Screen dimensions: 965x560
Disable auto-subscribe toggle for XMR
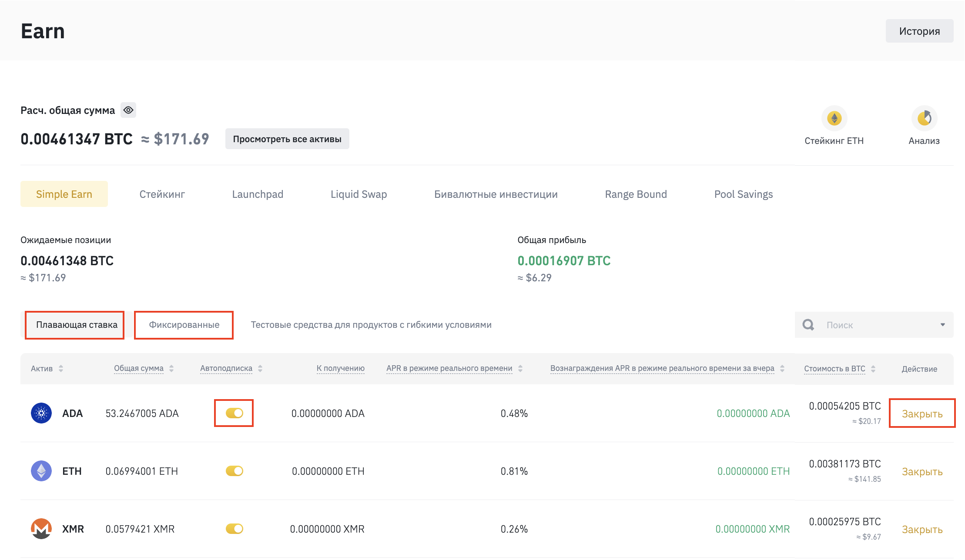[x=235, y=529]
